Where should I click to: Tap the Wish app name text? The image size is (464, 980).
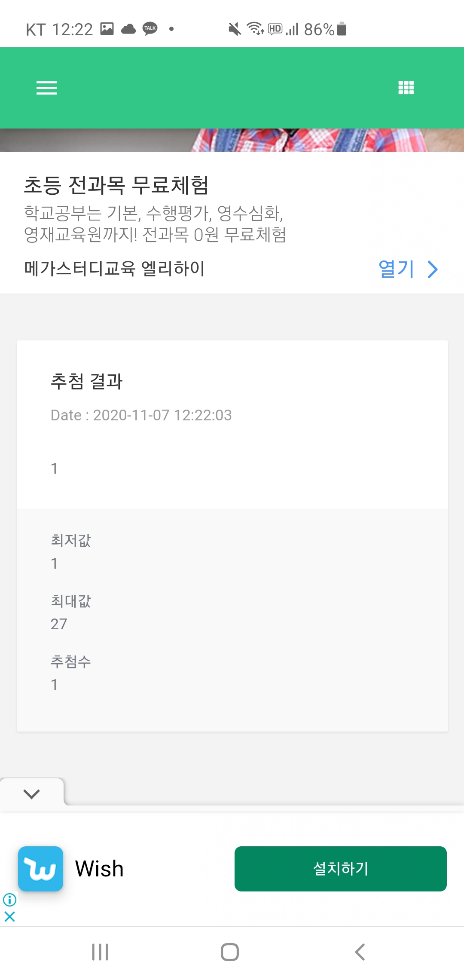(99, 869)
